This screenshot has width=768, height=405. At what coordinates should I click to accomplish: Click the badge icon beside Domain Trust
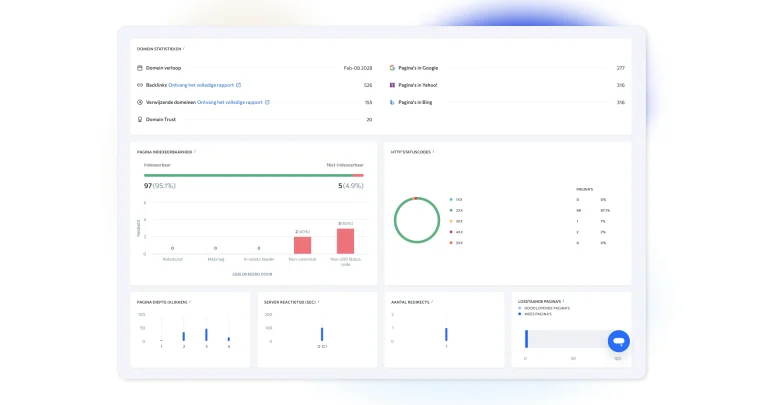[140, 119]
